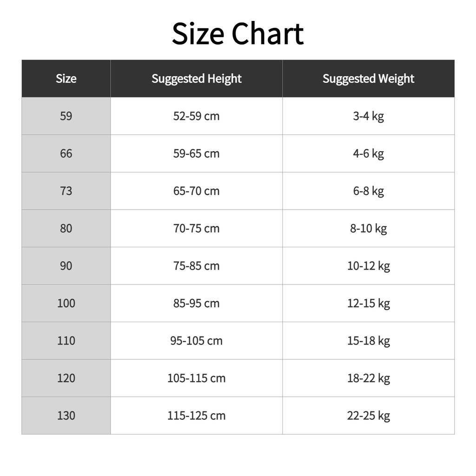This screenshot has width=476, height=476.
Task: Select the Size column header
Action: (x=66, y=79)
